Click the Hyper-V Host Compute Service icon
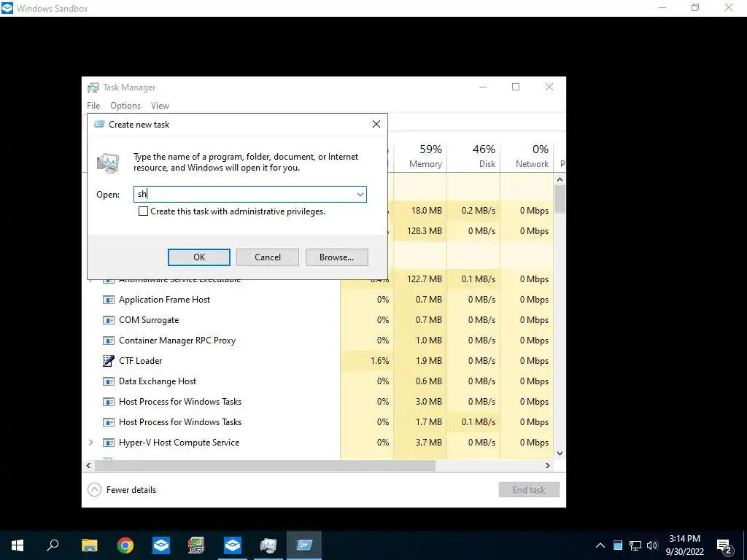747x560 pixels. click(x=109, y=443)
